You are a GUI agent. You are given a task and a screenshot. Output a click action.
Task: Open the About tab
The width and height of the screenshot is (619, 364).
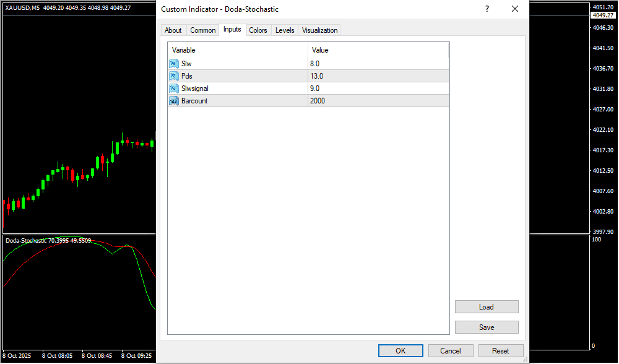(173, 30)
